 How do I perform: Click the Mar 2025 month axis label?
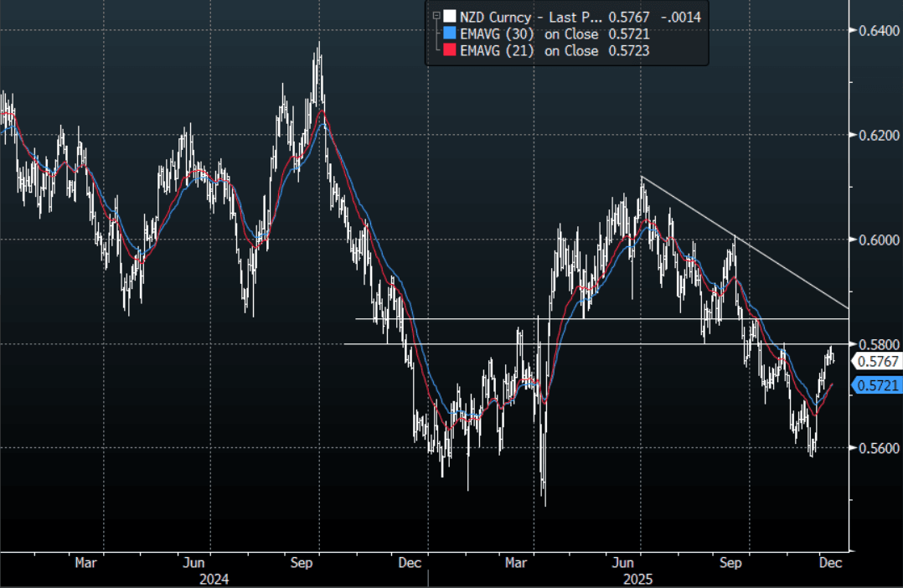[x=515, y=563]
